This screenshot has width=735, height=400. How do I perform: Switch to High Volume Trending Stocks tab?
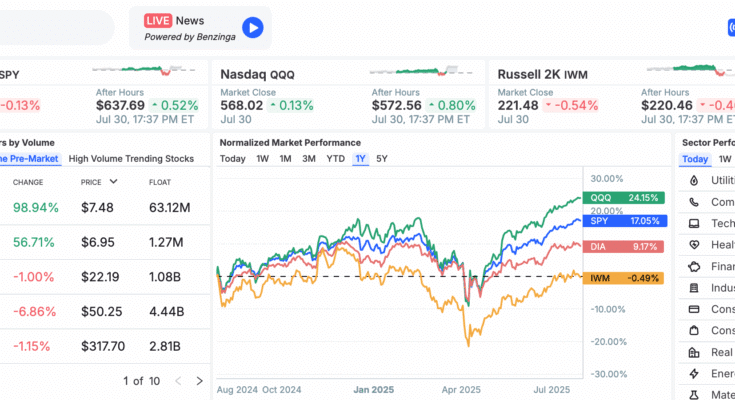(131, 158)
